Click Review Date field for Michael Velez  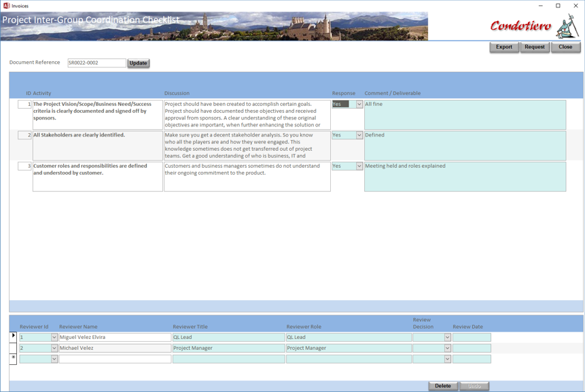pyautogui.click(x=472, y=348)
